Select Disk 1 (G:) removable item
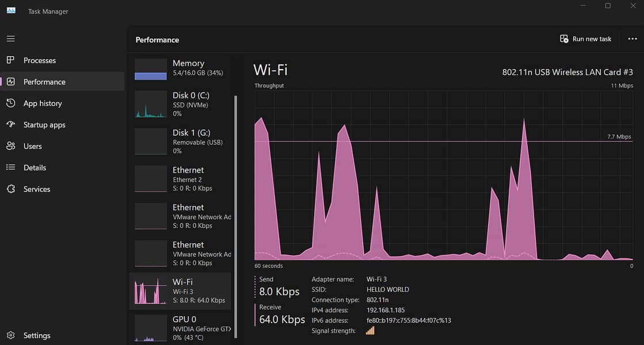The width and height of the screenshot is (644, 345). 181,141
